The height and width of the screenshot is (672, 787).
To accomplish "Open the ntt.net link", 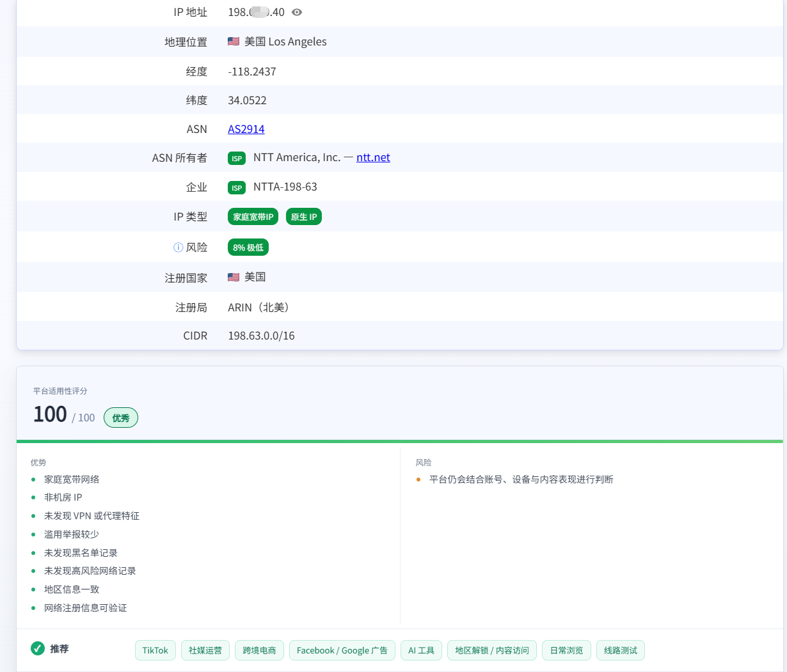I will point(373,157).
